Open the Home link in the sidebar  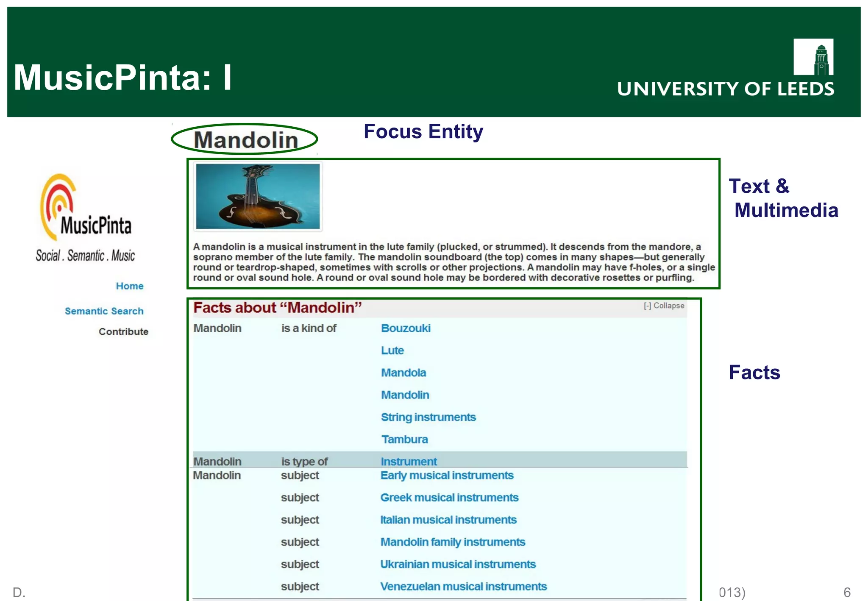130,286
